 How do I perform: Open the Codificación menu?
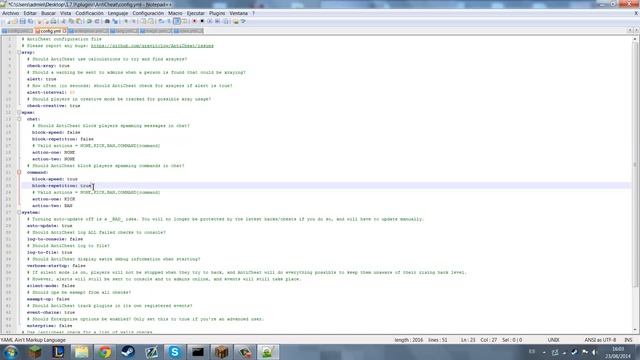(x=89, y=13)
